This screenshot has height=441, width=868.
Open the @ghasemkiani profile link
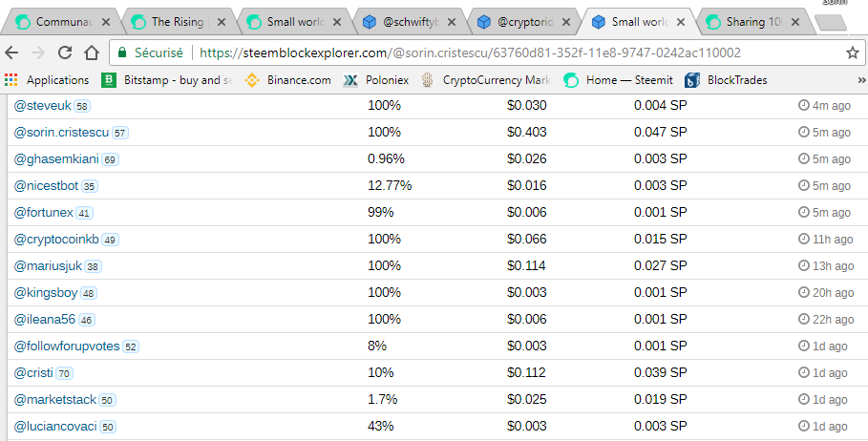pos(56,158)
